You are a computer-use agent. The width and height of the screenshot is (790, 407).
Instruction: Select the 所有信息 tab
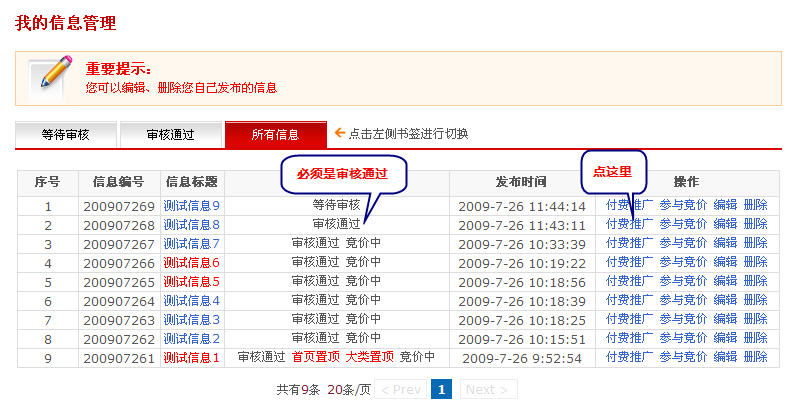click(275, 134)
